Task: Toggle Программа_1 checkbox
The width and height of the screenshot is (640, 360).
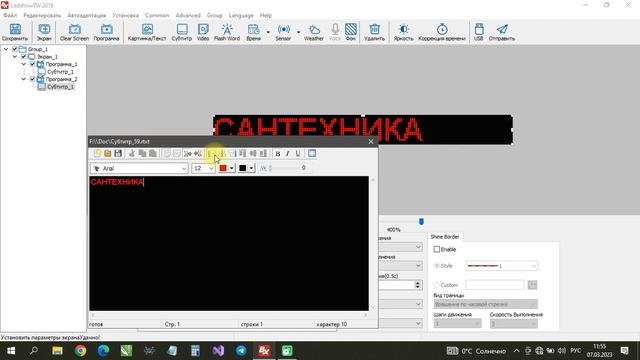Action: pos(33,64)
